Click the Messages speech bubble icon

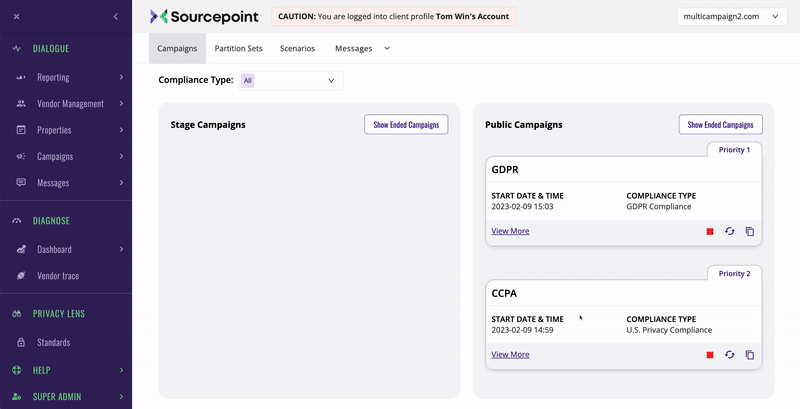(x=21, y=183)
